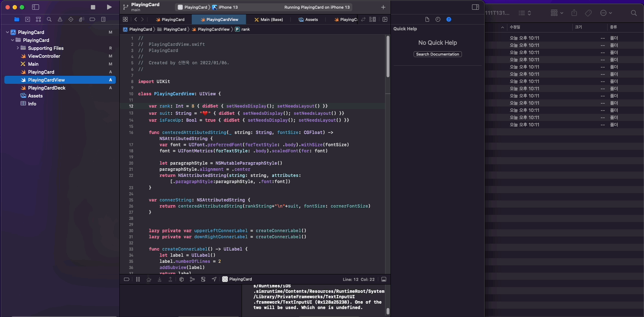
Task: Collapse the PlayingCard group folder
Action: click(13, 40)
